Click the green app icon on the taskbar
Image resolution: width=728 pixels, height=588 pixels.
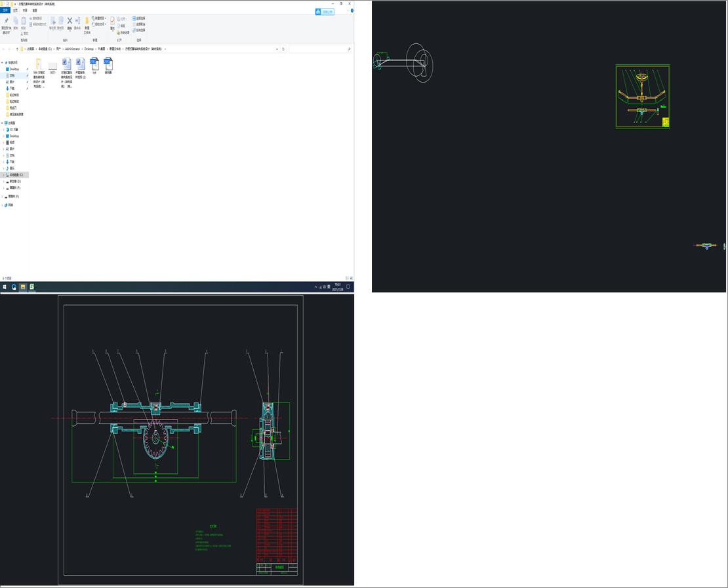(x=31, y=287)
